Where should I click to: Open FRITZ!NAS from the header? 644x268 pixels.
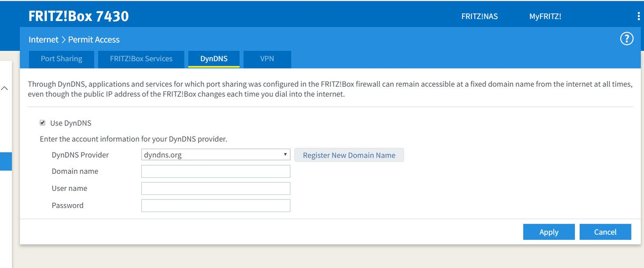tap(479, 16)
